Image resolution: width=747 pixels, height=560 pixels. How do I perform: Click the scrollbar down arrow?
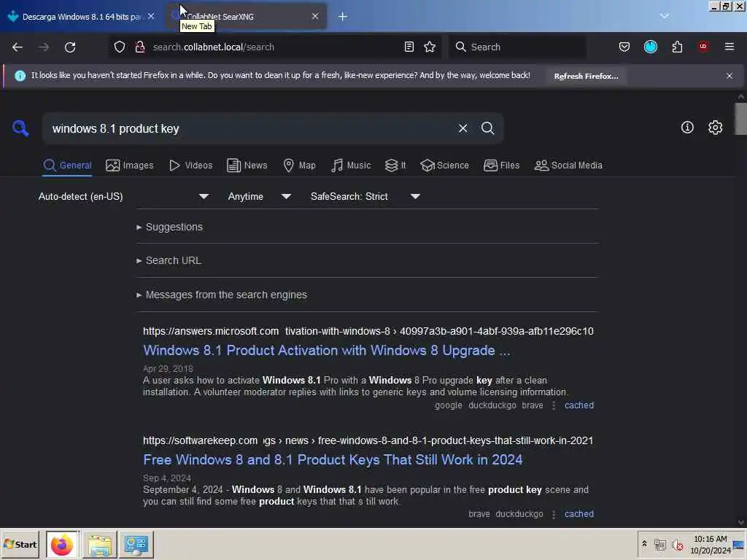pos(741,522)
